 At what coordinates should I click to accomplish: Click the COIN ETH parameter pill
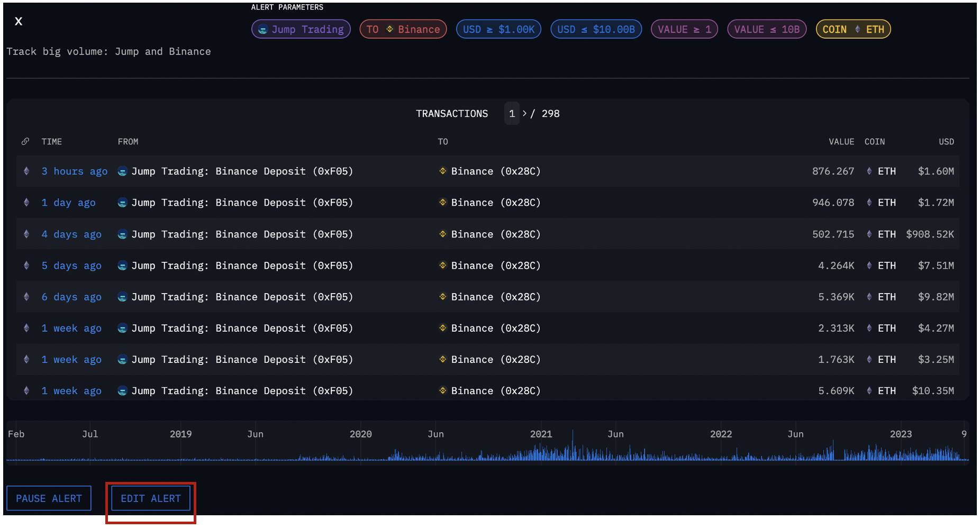[x=854, y=29]
